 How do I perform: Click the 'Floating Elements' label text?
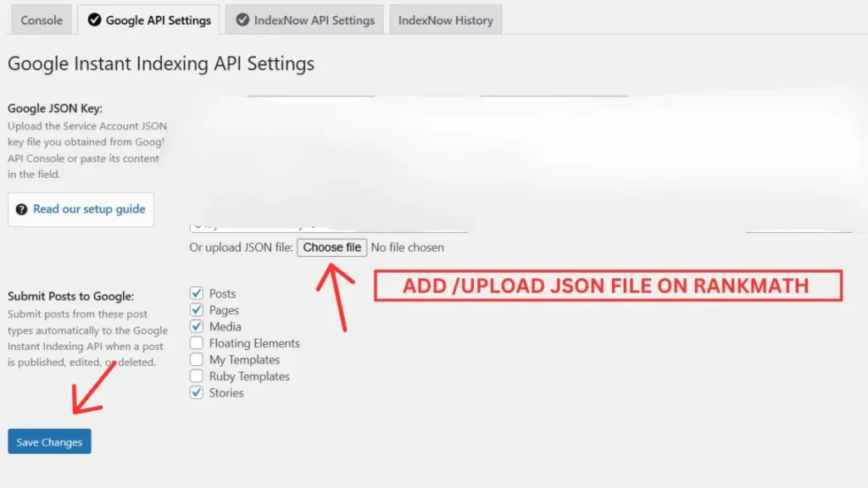[254, 343]
